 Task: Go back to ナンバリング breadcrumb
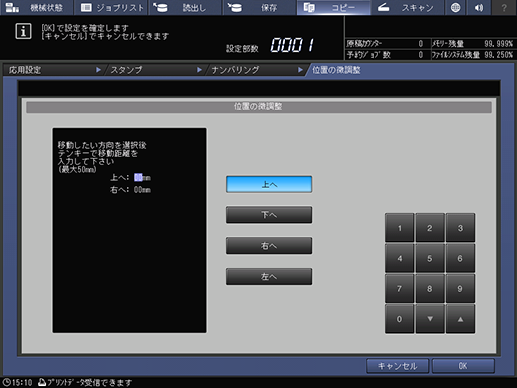click(257, 70)
